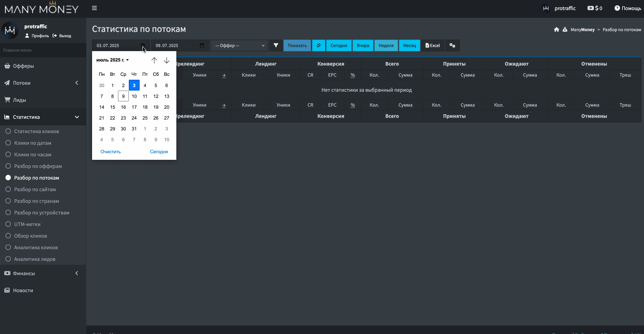Select Аналитика лидов radio item
Viewport: 644px width, 334px height.
(x=43, y=259)
